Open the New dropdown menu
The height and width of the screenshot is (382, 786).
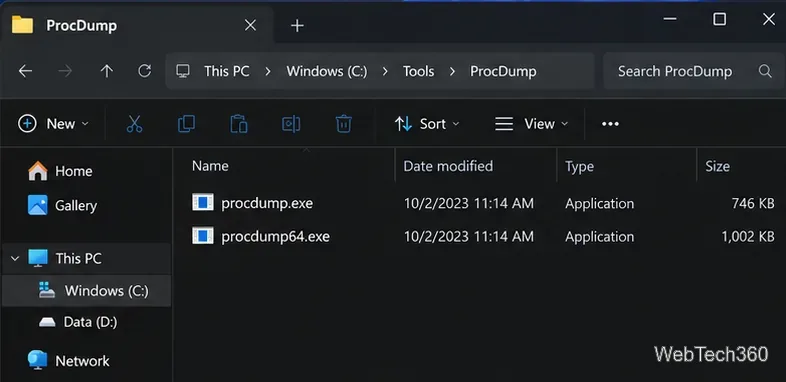[x=53, y=124]
